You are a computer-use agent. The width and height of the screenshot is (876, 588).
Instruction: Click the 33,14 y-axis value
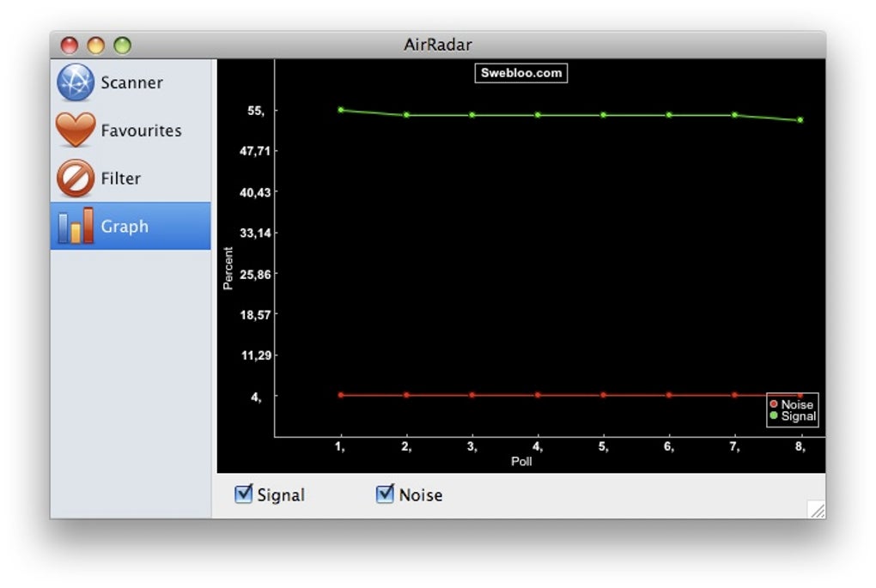pyautogui.click(x=255, y=233)
